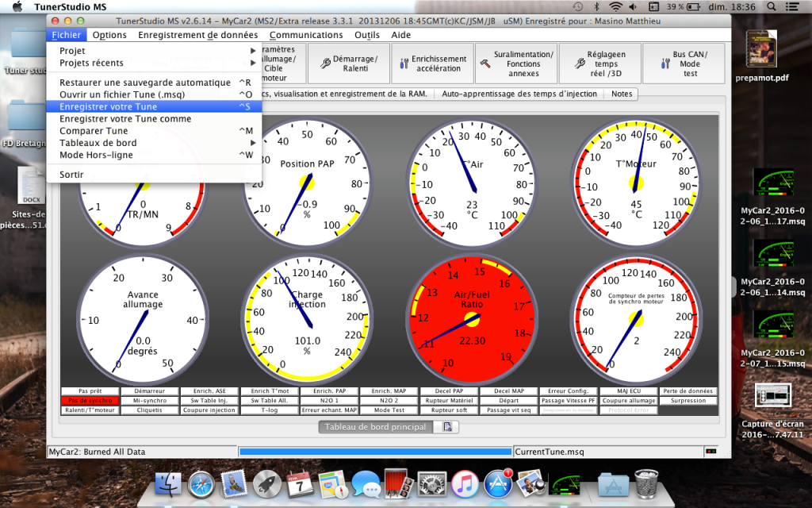
Task: Choose Enregistrer votre Tune comme
Action: click(x=154, y=119)
